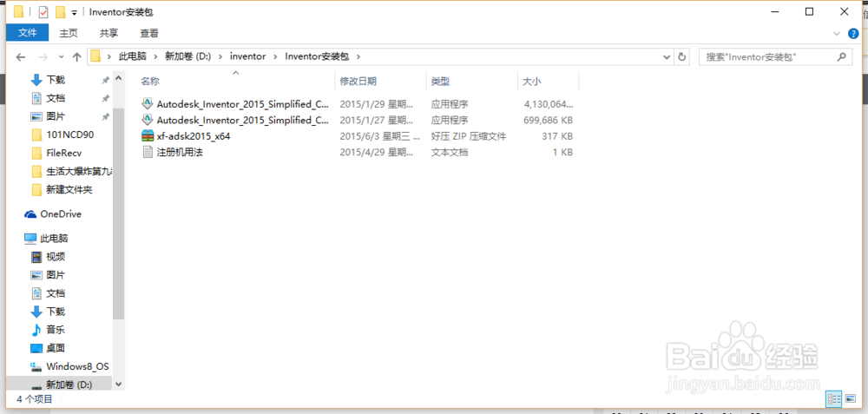This screenshot has width=868, height=414.
Task: Open 音乐 under 此电脑
Action: [x=56, y=330]
